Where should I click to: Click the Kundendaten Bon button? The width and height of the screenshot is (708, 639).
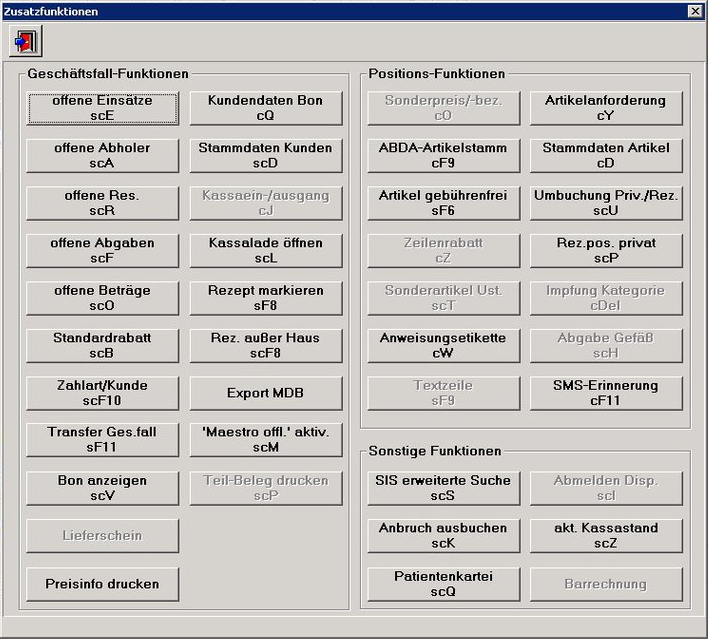(265, 108)
